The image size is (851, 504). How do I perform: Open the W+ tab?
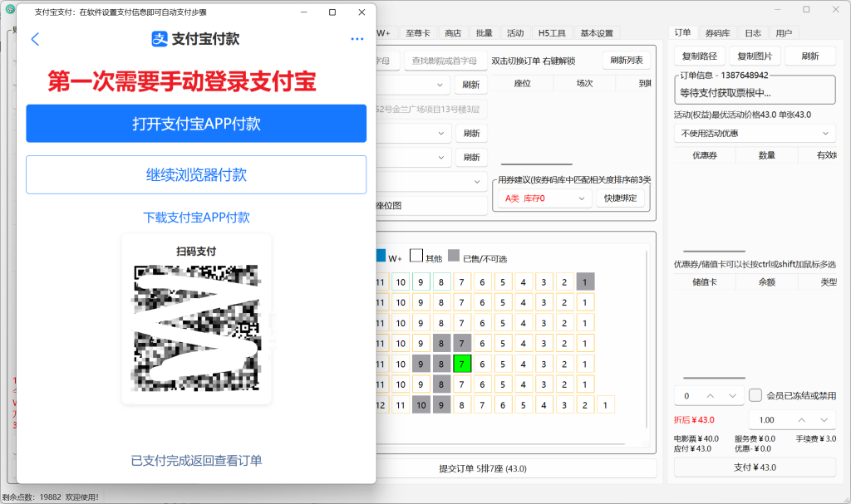pyautogui.click(x=384, y=33)
